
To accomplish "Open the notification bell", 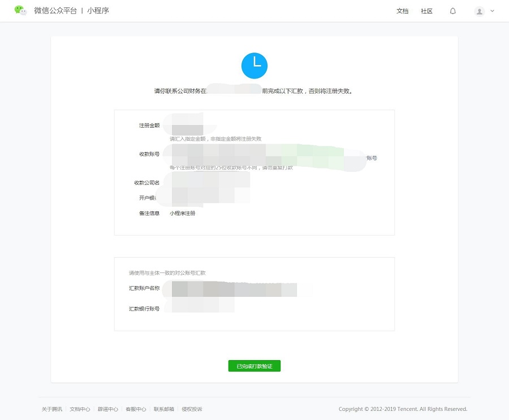I will (453, 11).
